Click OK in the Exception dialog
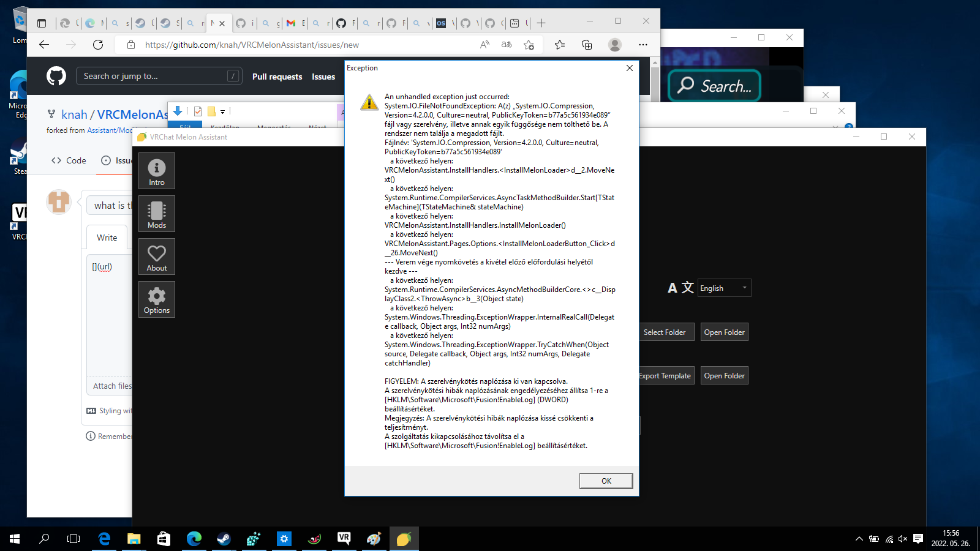The image size is (980, 551). point(606,481)
